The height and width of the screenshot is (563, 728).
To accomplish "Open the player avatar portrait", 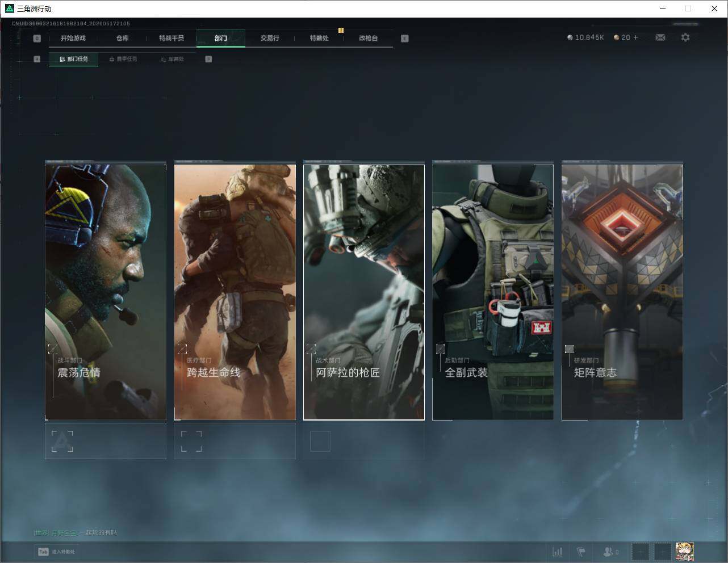I will pyautogui.click(x=684, y=551).
